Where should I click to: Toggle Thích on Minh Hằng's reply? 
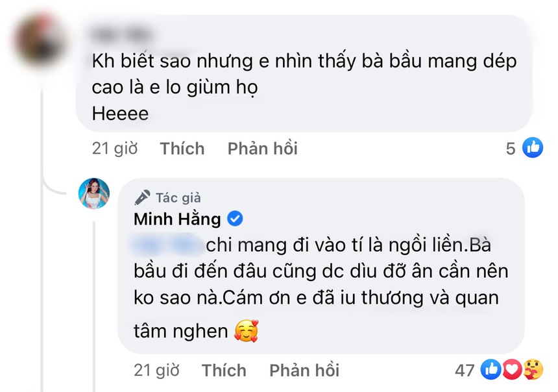[224, 370]
